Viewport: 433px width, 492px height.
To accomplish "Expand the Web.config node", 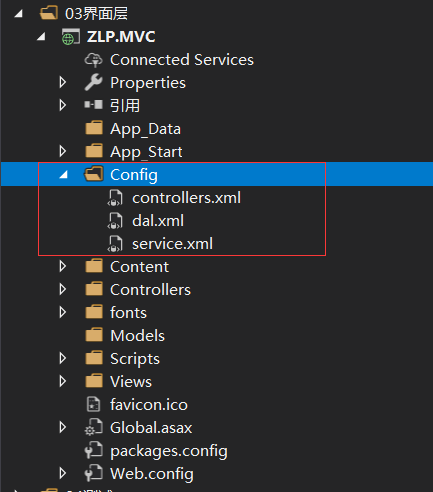I will [62, 473].
